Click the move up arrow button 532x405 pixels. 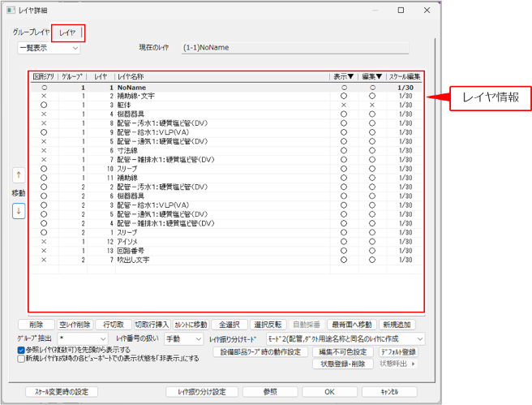[x=19, y=175]
